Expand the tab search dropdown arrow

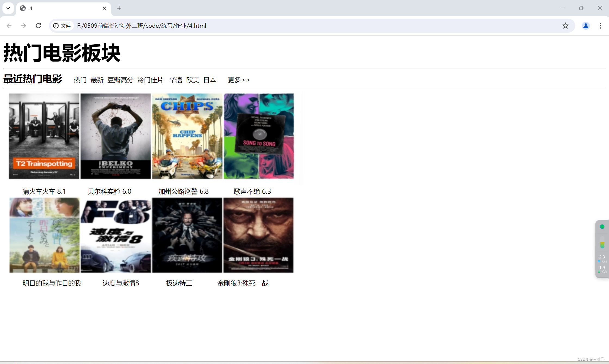[8, 8]
